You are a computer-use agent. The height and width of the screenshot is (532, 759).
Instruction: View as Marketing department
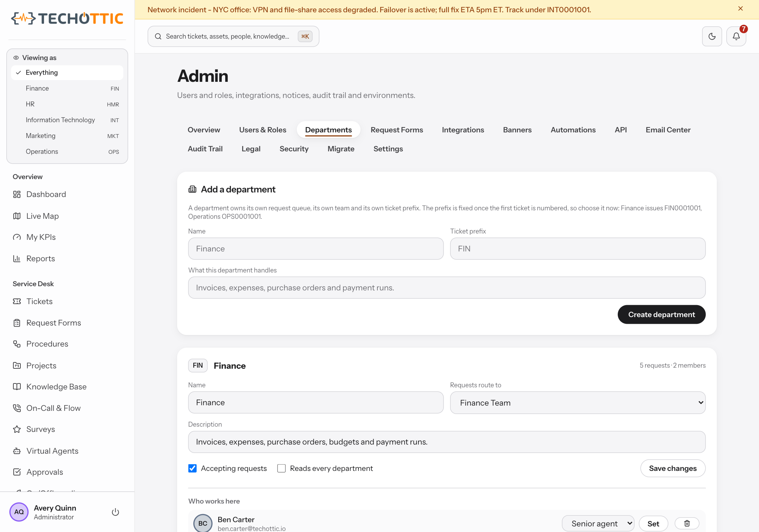(67, 136)
